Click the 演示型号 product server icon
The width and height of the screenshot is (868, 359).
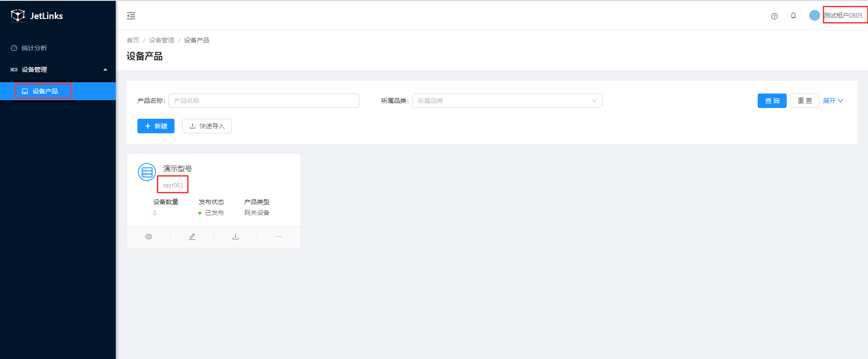pyautogui.click(x=147, y=172)
